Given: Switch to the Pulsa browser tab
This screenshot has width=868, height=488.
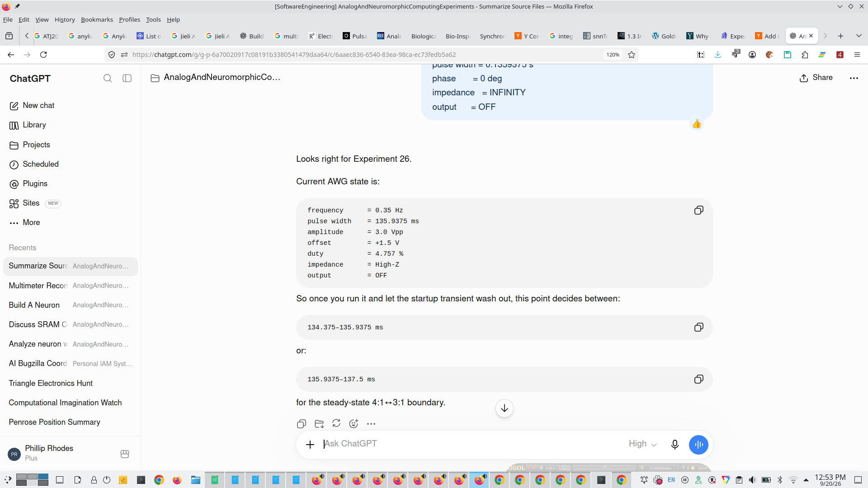Looking at the screenshot, I should coord(355,36).
